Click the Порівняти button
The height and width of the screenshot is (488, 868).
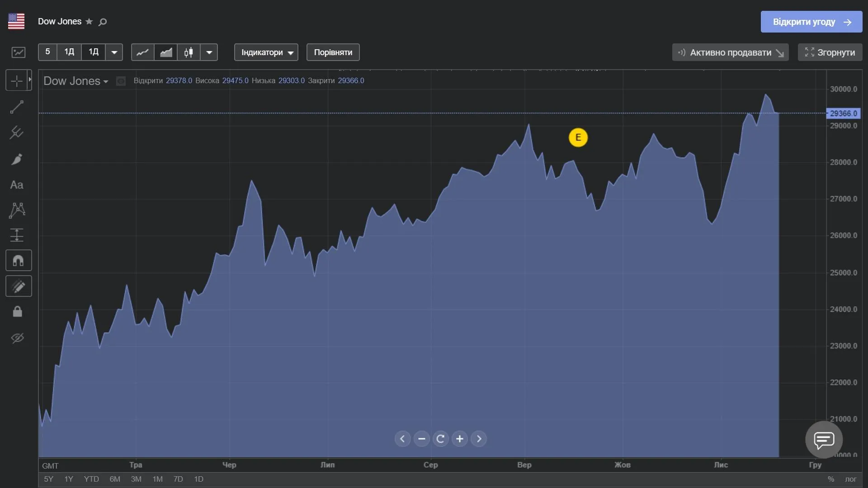(x=333, y=52)
